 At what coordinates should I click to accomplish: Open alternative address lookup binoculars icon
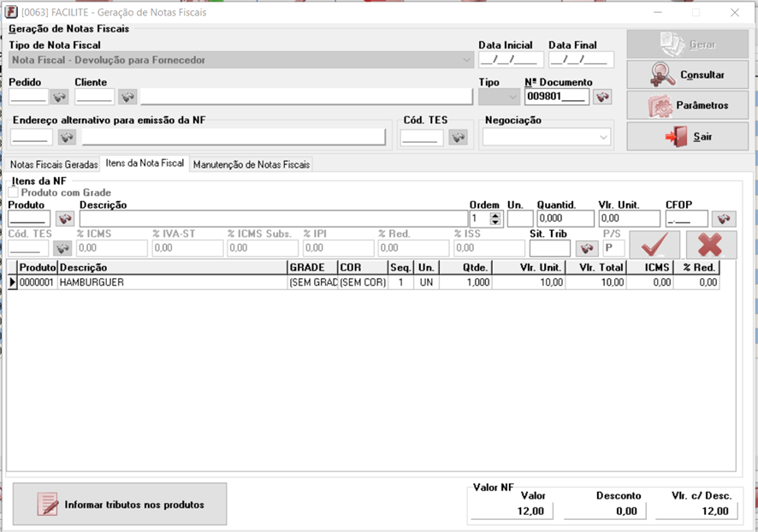tap(67, 137)
